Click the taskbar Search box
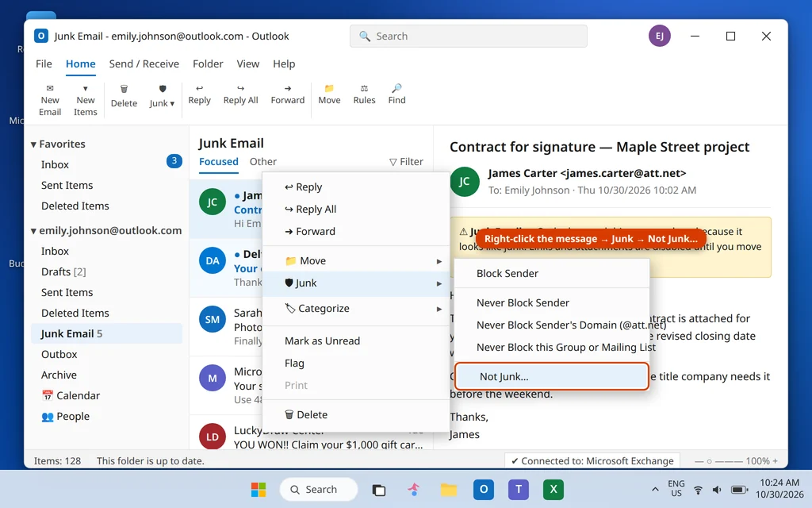 [x=319, y=489]
